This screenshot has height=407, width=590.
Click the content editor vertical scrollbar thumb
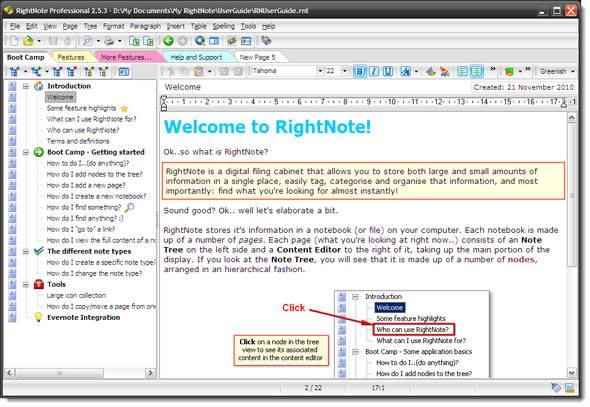[x=572, y=195]
